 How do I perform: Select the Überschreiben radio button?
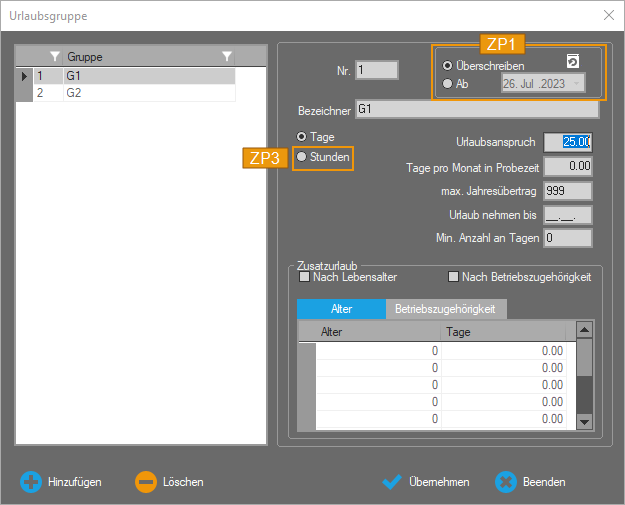[x=448, y=65]
